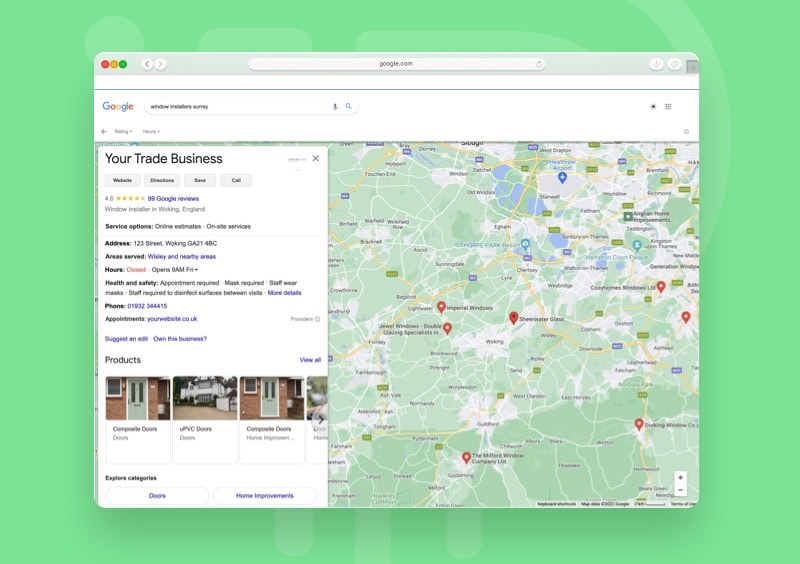The image size is (800, 564).
Task: Zoom in on the map
Action: pyautogui.click(x=680, y=477)
